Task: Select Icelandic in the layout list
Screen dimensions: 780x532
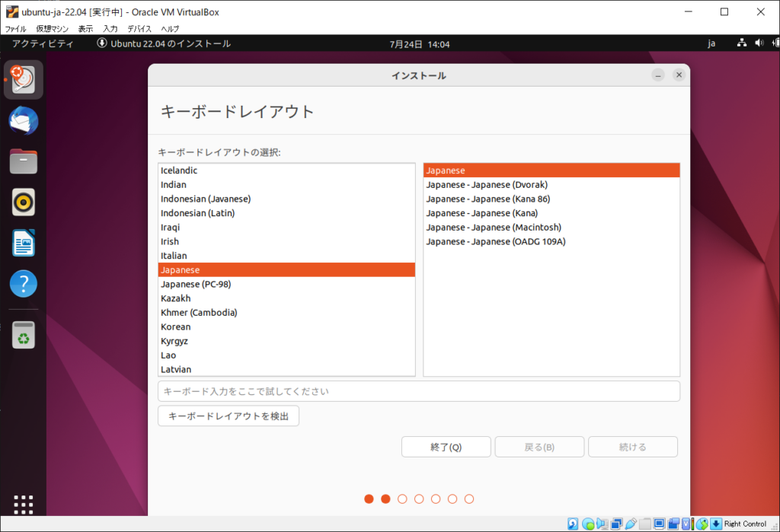Action: point(286,170)
